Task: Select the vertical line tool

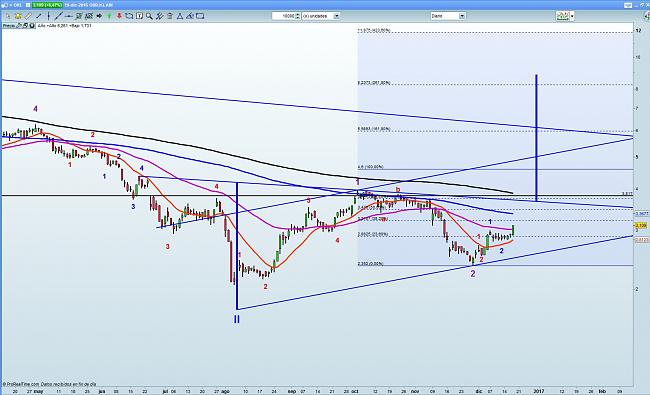Action: (49, 16)
